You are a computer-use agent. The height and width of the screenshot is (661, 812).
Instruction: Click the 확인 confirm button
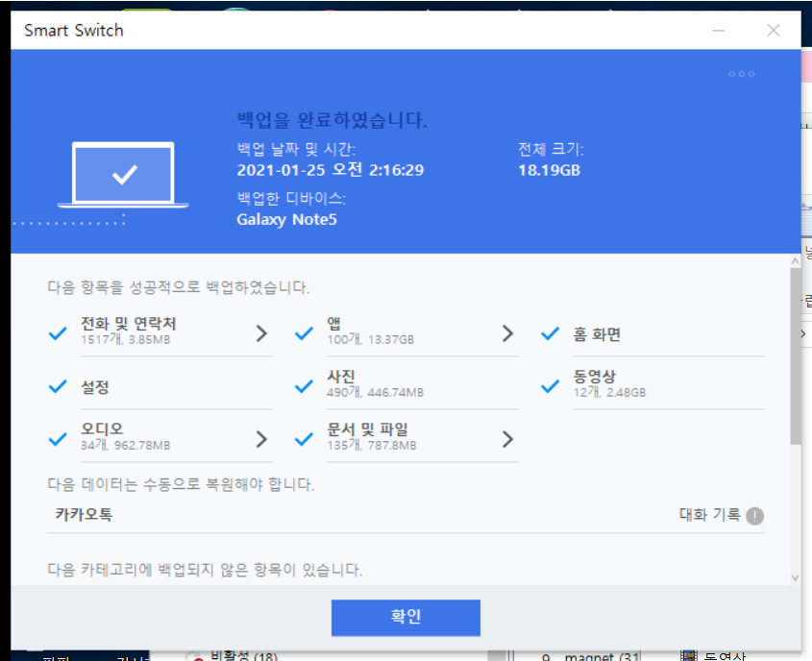[406, 618]
